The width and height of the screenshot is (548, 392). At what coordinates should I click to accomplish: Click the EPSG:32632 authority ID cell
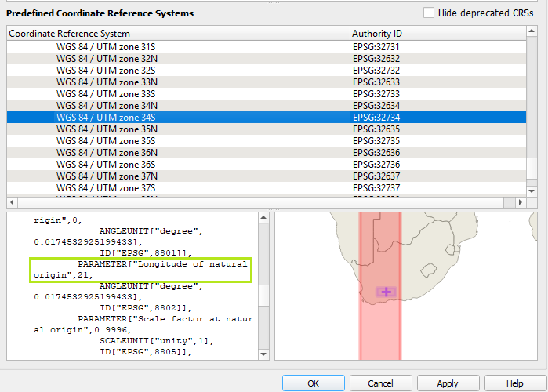tap(376, 59)
